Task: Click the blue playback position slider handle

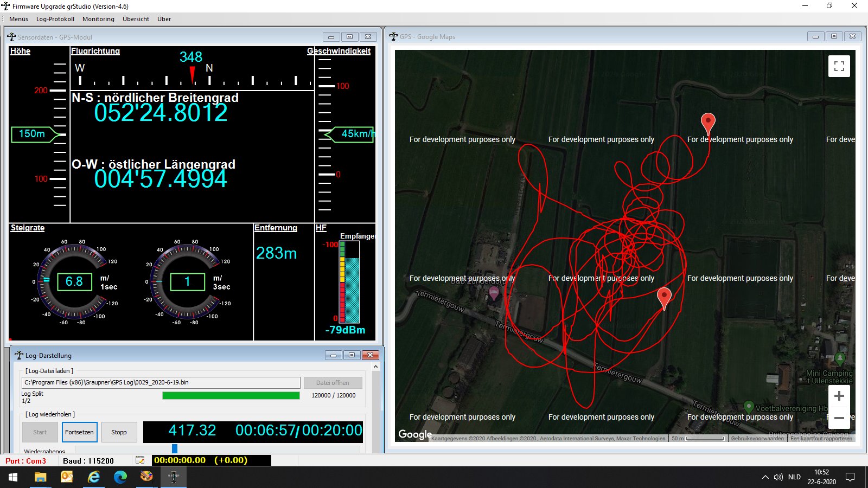Action: pos(175,448)
